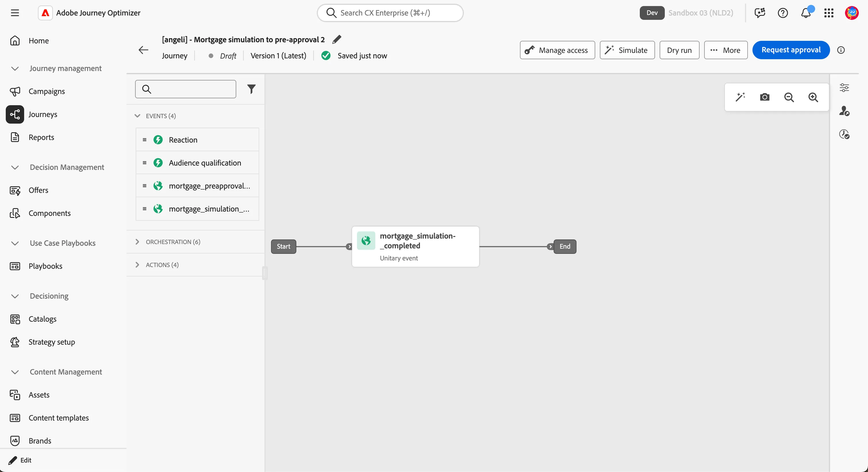The image size is (868, 472).
Task: Collapse the Journey management section
Action: [x=15, y=68]
